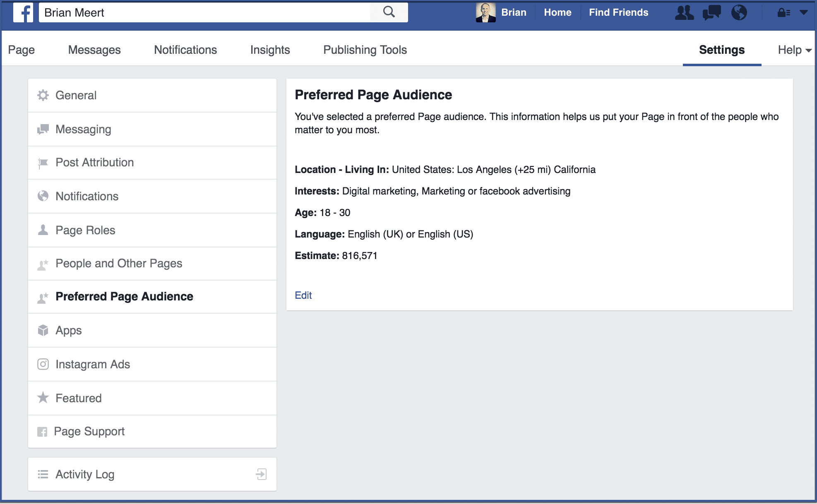Select Preferred Page Audience in sidebar
Image resolution: width=817 pixels, height=504 pixels.
(x=152, y=297)
